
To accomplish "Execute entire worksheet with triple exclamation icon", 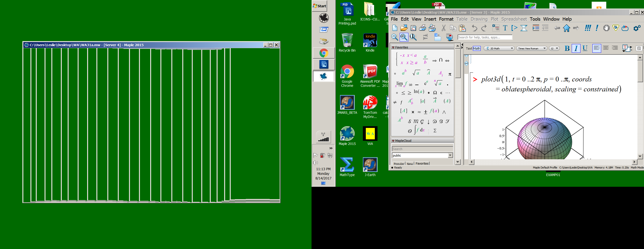I will 588,28.
